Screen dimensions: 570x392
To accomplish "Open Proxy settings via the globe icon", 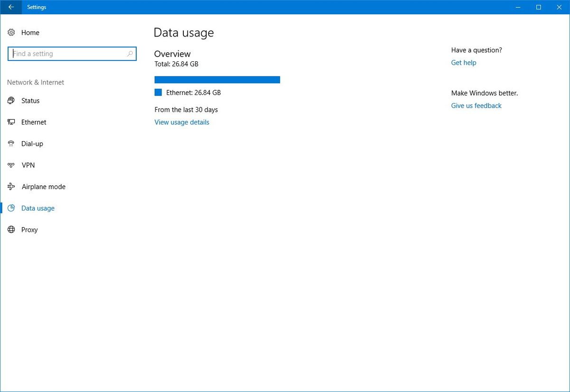I will coord(11,229).
